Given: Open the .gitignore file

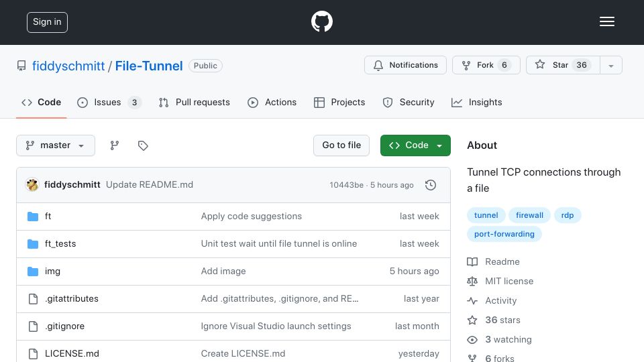Looking at the screenshot, I should [64, 326].
